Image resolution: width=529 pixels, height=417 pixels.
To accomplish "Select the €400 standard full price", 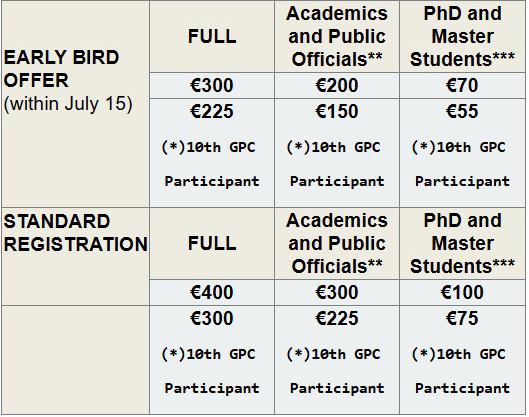I will point(212,292).
